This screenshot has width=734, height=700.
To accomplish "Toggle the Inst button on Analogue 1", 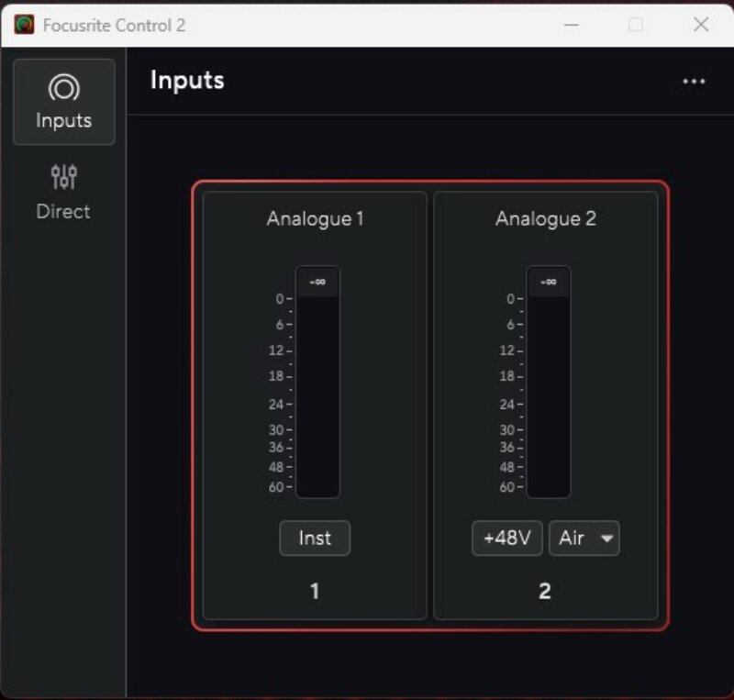I will pos(315,538).
